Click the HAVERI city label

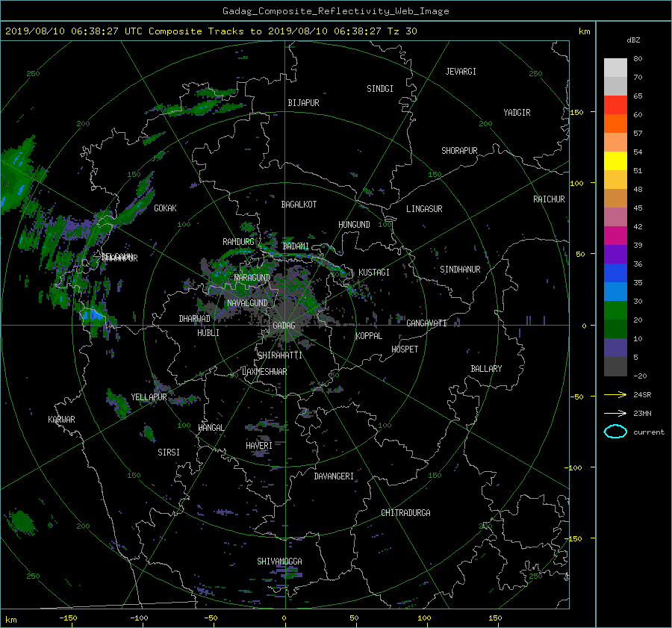tap(259, 446)
